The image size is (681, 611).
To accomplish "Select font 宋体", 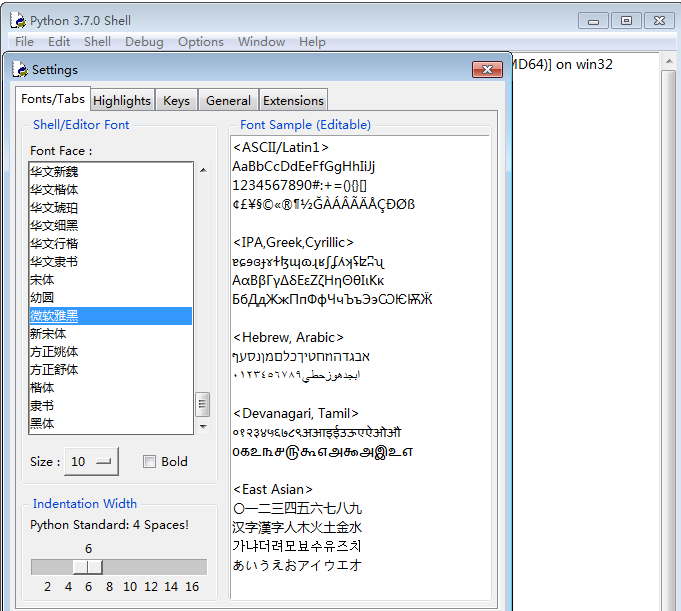I will (x=110, y=280).
